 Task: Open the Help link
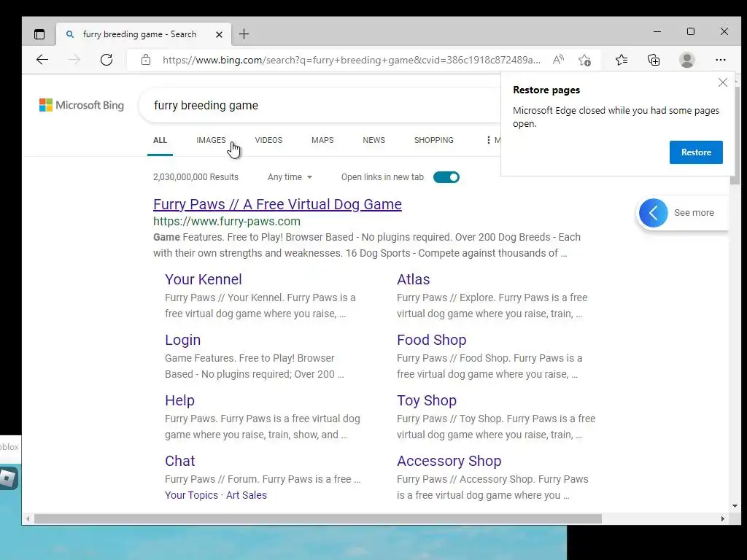tap(179, 400)
